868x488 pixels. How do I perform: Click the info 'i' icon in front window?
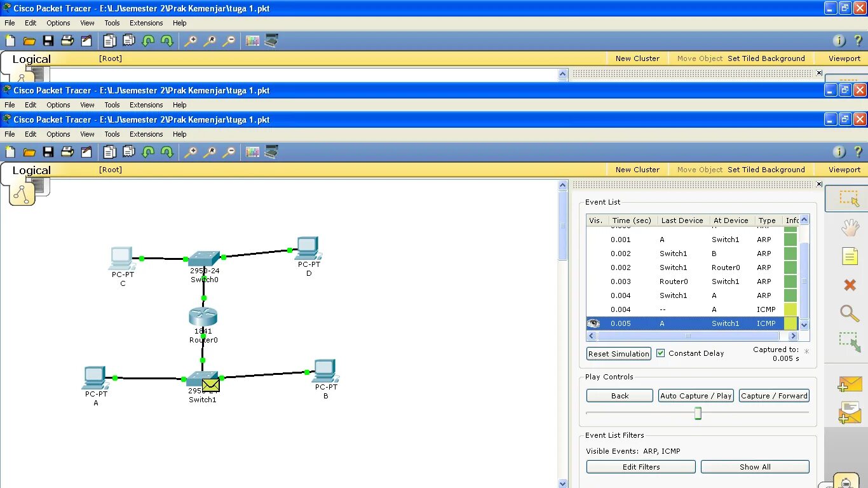pyautogui.click(x=839, y=152)
